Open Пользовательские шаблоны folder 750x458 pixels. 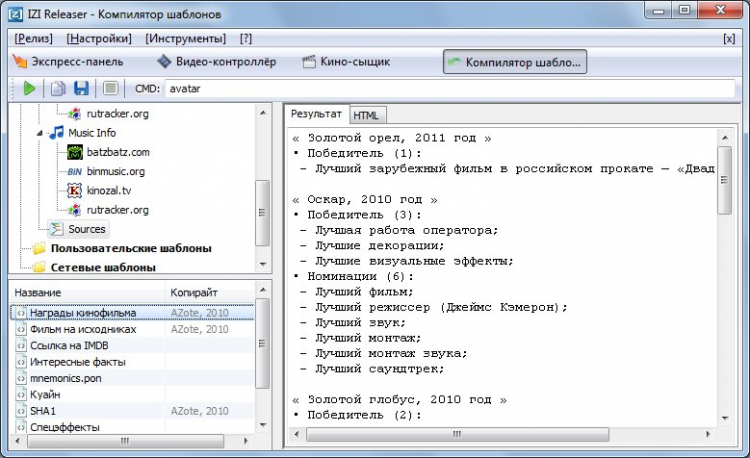tap(131, 248)
